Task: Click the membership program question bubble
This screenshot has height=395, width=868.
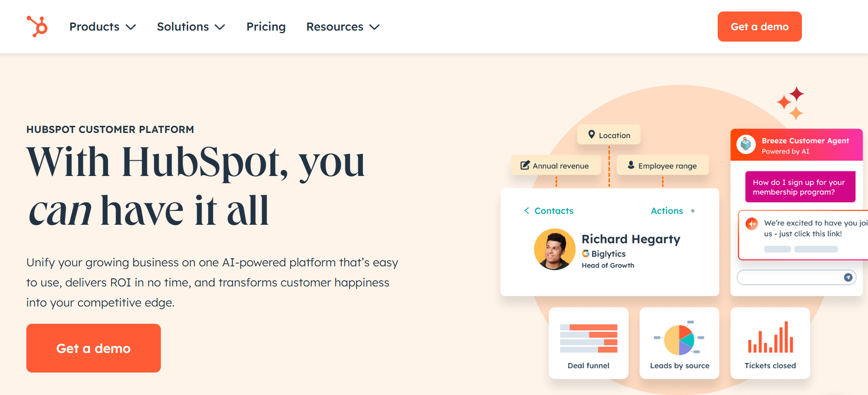Action: click(x=800, y=187)
